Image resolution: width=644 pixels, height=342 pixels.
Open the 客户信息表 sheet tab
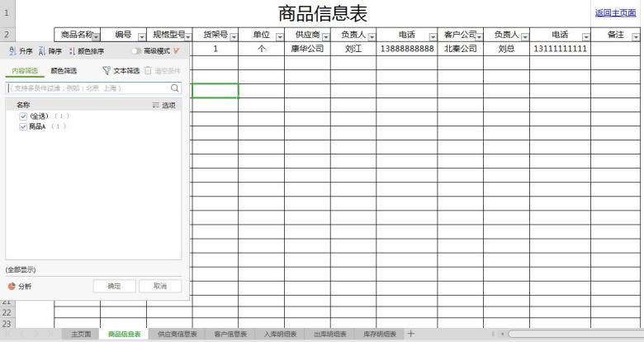click(x=230, y=334)
